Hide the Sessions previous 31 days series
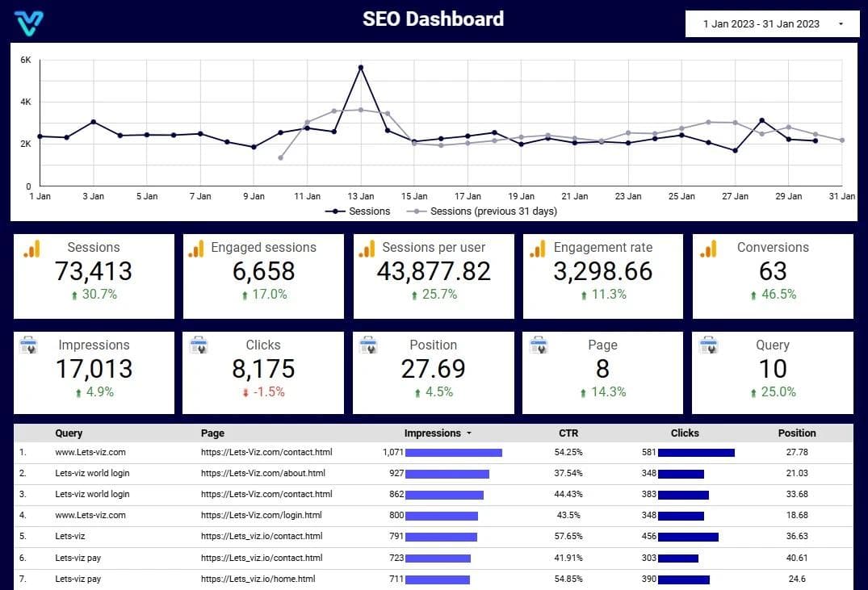The image size is (868, 590). click(480, 211)
